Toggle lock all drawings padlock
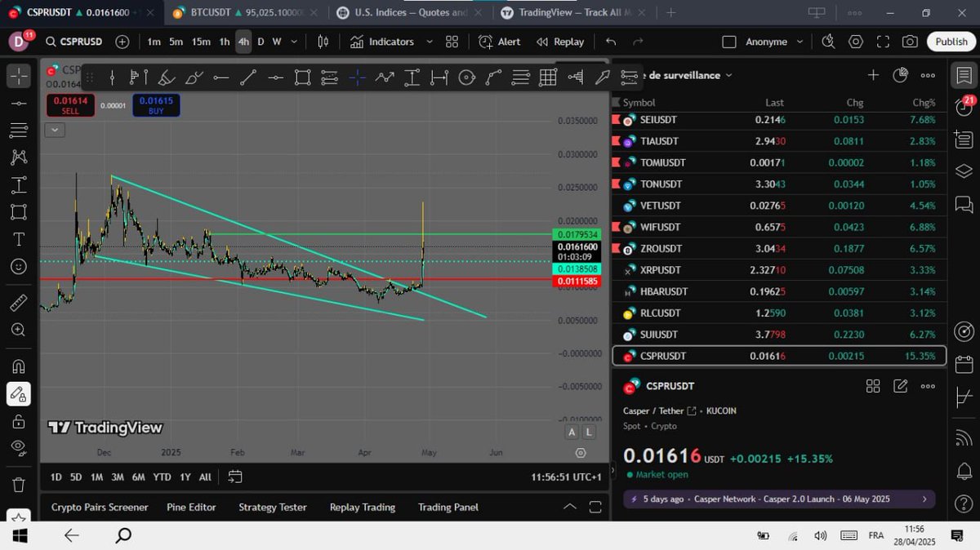This screenshot has height=550, width=980. click(18, 420)
